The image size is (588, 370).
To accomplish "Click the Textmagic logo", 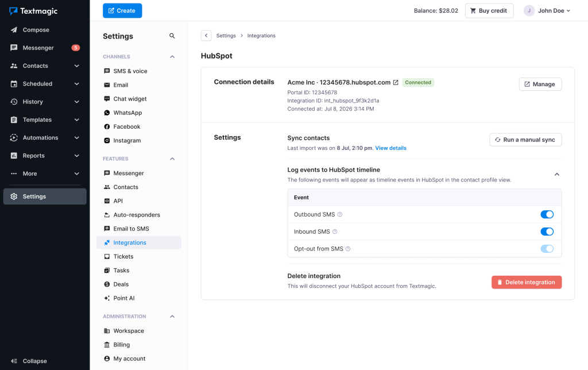I will tap(33, 11).
